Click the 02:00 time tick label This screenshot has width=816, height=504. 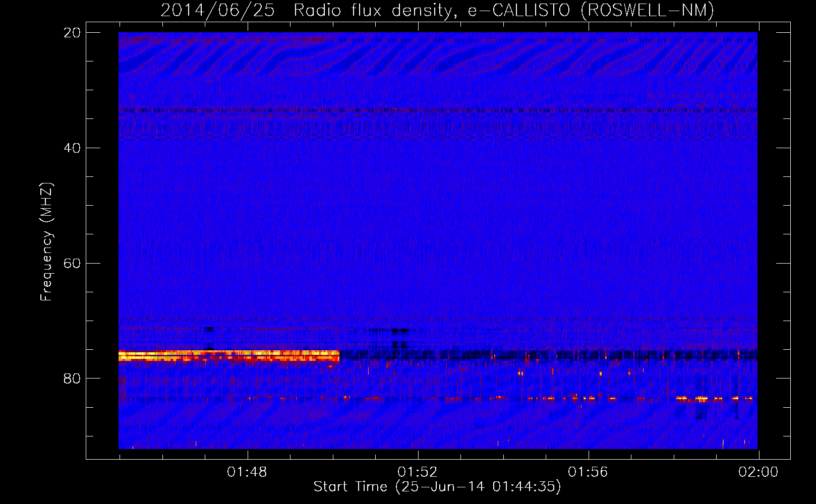tap(759, 472)
